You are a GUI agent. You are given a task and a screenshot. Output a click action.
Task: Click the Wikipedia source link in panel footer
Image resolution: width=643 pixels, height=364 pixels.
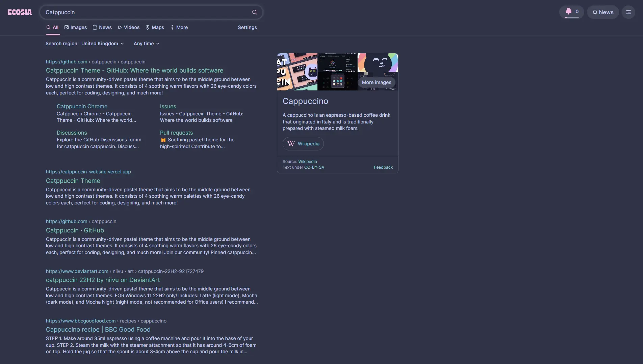pyautogui.click(x=307, y=162)
